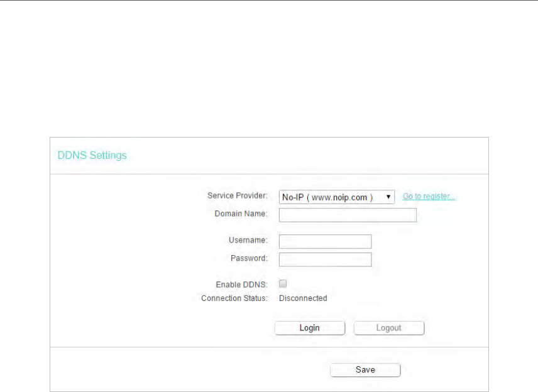
Task: Click the Service Provider label
Action: (x=238, y=195)
